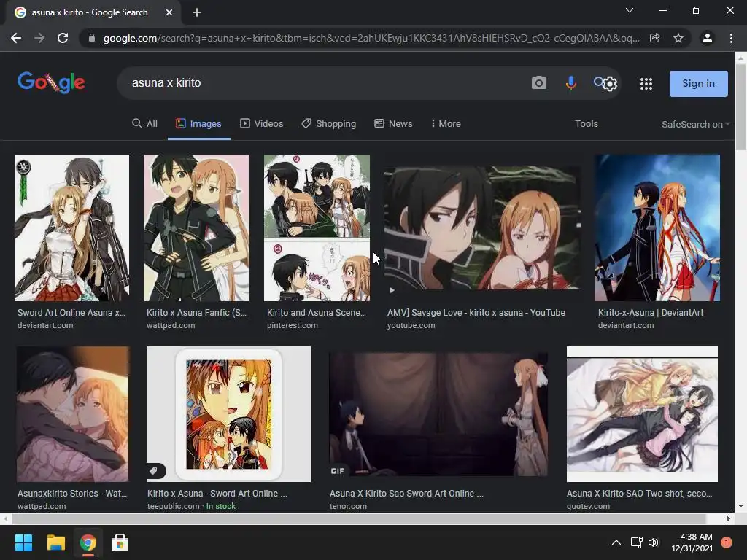Open tenor Asuna X Kirito GIF
The height and width of the screenshot is (560, 747).
point(438,414)
